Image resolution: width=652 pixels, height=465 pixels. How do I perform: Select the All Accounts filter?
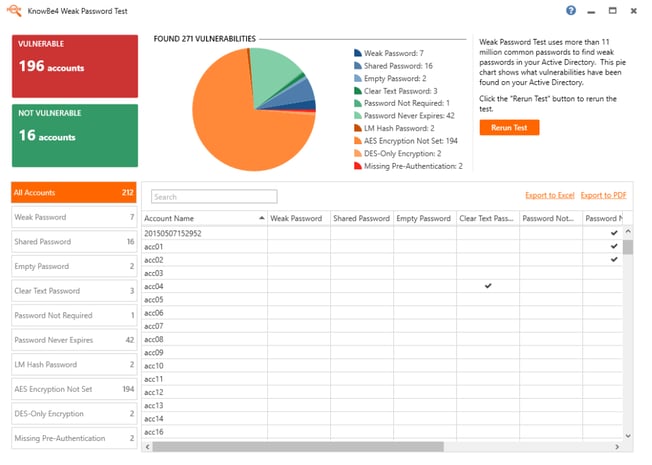tap(75, 195)
